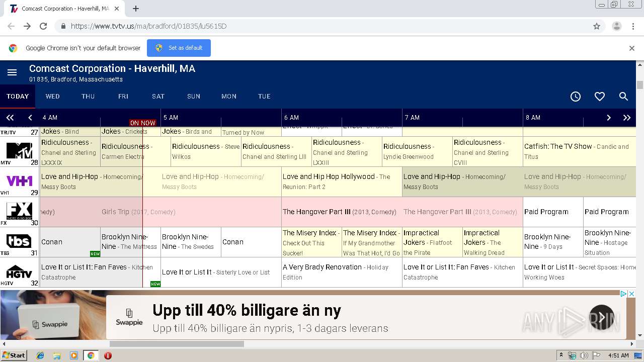Viewport: 644px width, 362px height.
Task: Open Girls Trip movie listing
Action: 160,212
